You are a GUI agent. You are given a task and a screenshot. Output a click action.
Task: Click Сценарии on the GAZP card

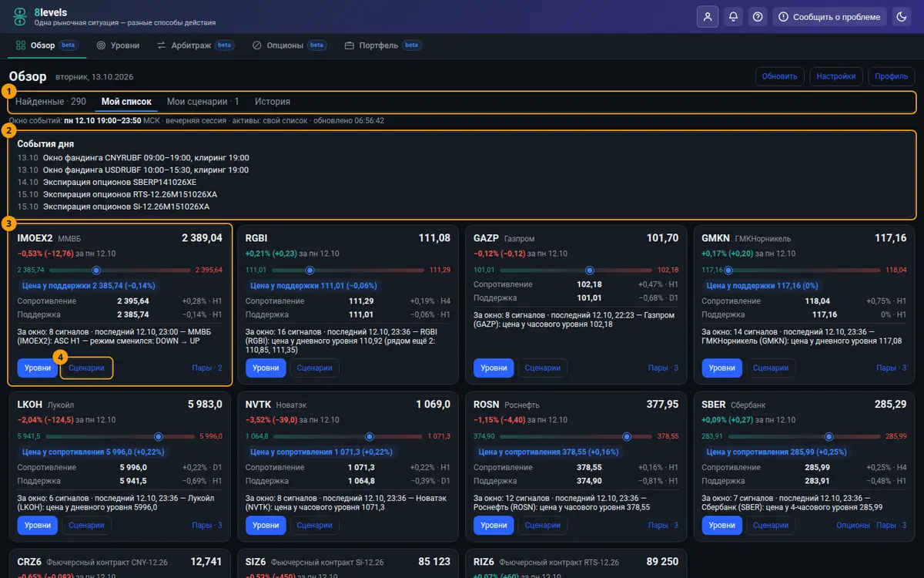(543, 368)
